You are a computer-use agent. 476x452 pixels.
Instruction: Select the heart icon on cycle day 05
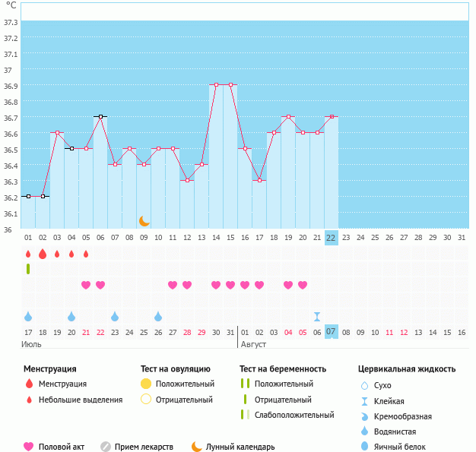coord(86,285)
